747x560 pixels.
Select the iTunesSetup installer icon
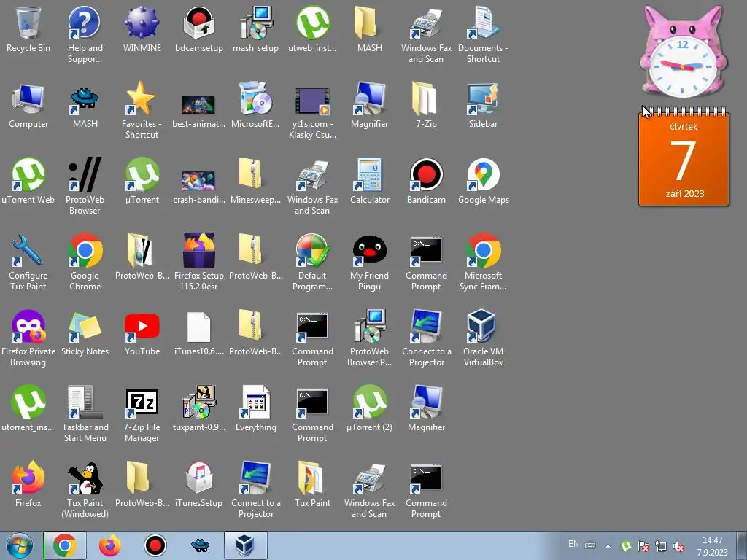click(x=198, y=484)
